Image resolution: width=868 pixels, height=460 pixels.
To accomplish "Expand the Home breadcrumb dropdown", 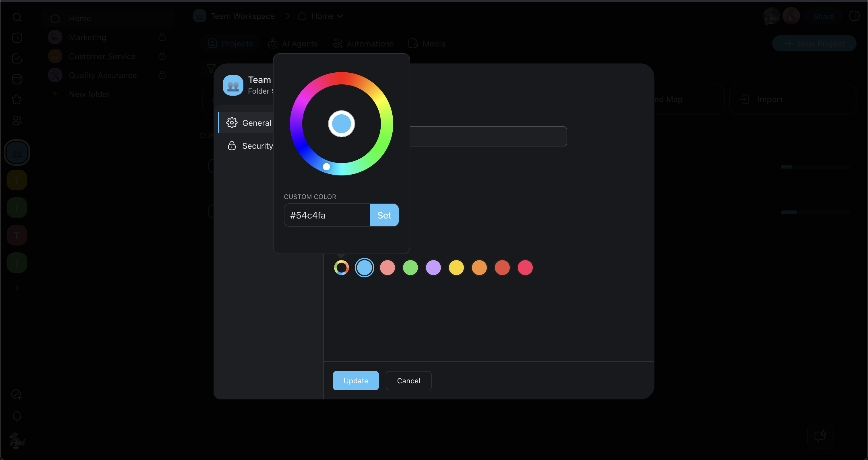I will 340,16.
